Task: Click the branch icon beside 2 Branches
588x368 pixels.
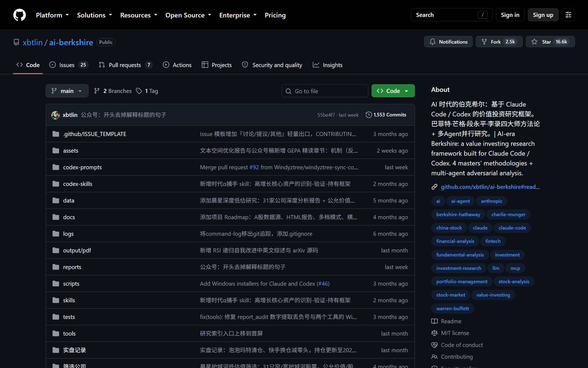Action: pos(97,91)
